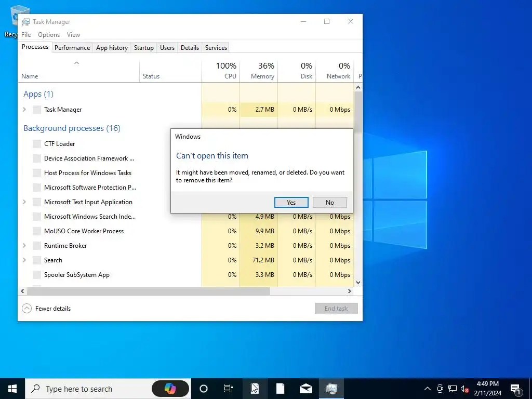Click the 71.2 MB memory value
This screenshot has height=399, width=532.
[263, 260]
